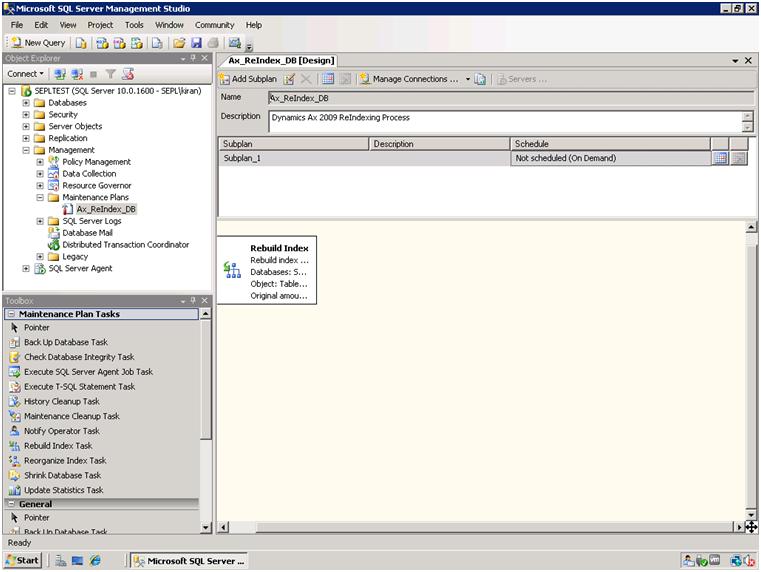Select Data Collection item
Viewport: 761px width, 572px height.
[x=89, y=174]
